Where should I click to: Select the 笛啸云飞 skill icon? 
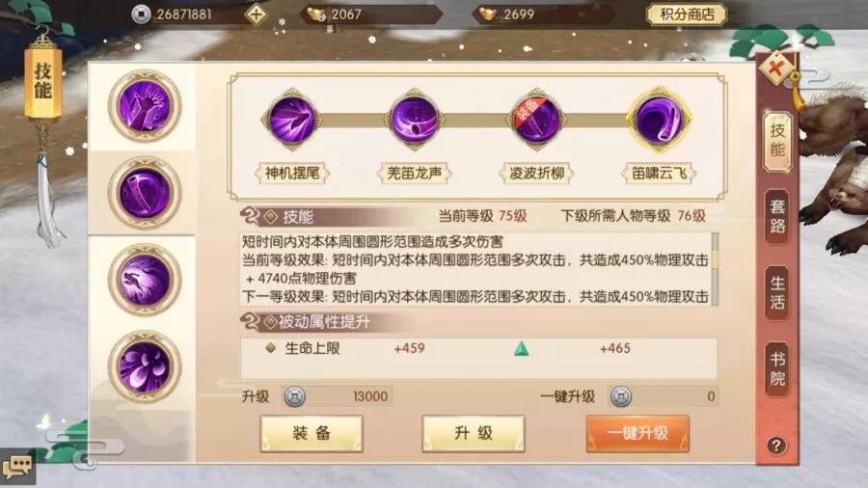pos(658,119)
